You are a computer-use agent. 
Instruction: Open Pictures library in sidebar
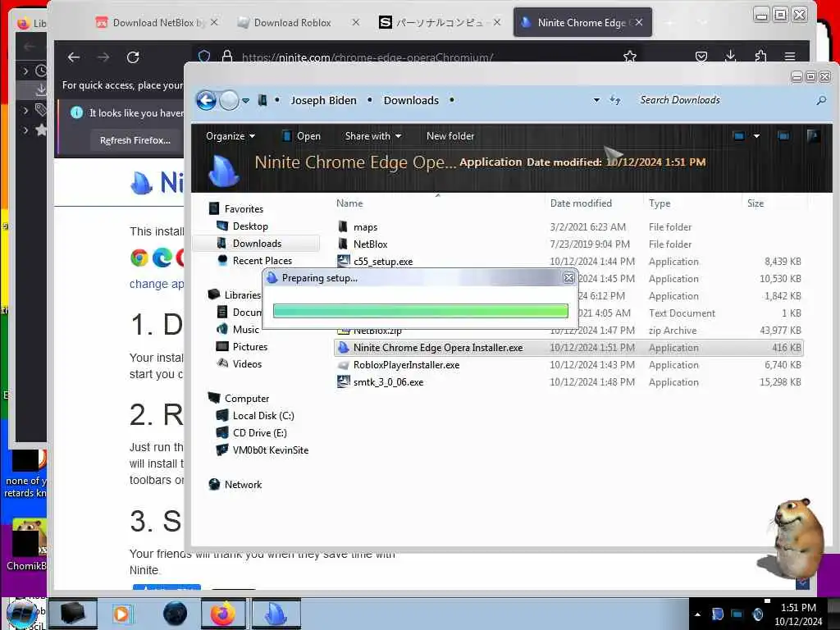(249, 347)
